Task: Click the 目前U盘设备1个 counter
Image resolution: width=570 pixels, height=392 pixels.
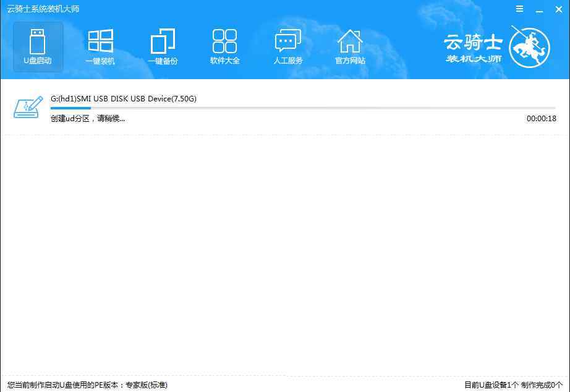Action: point(491,385)
